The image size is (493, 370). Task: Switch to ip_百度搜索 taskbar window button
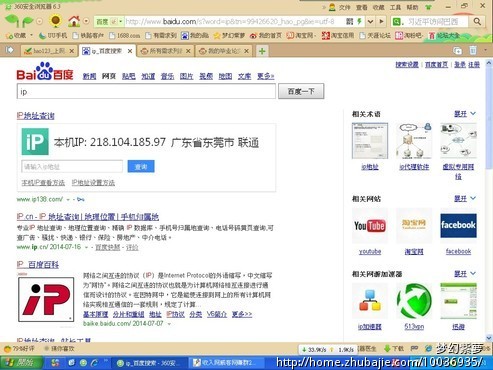point(149,363)
